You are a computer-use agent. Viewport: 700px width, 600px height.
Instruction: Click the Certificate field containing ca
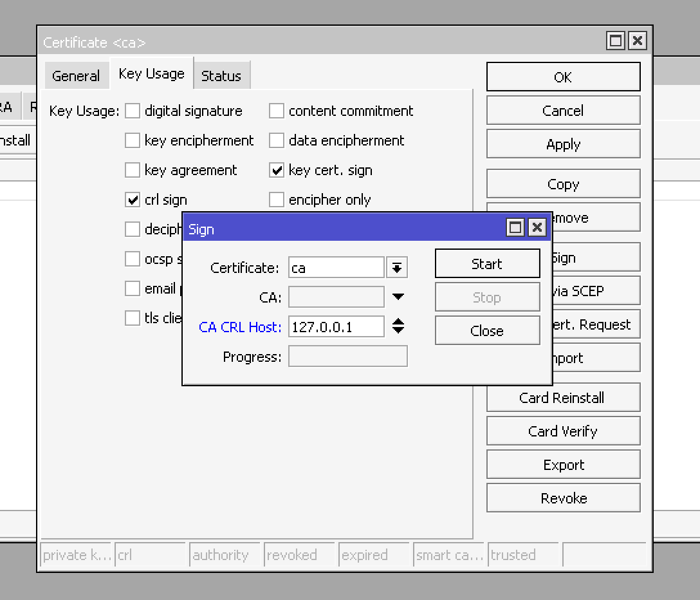click(x=336, y=268)
